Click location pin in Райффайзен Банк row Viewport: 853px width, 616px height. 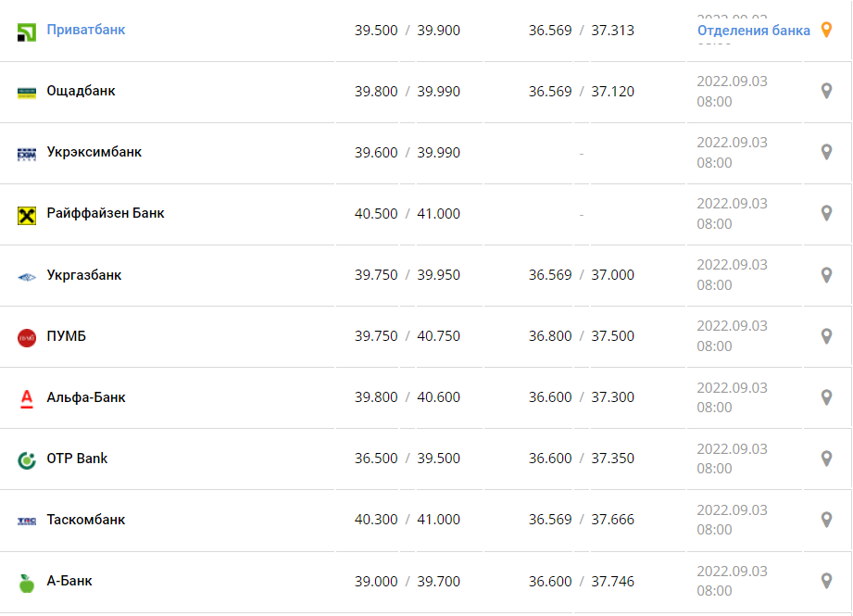(827, 213)
